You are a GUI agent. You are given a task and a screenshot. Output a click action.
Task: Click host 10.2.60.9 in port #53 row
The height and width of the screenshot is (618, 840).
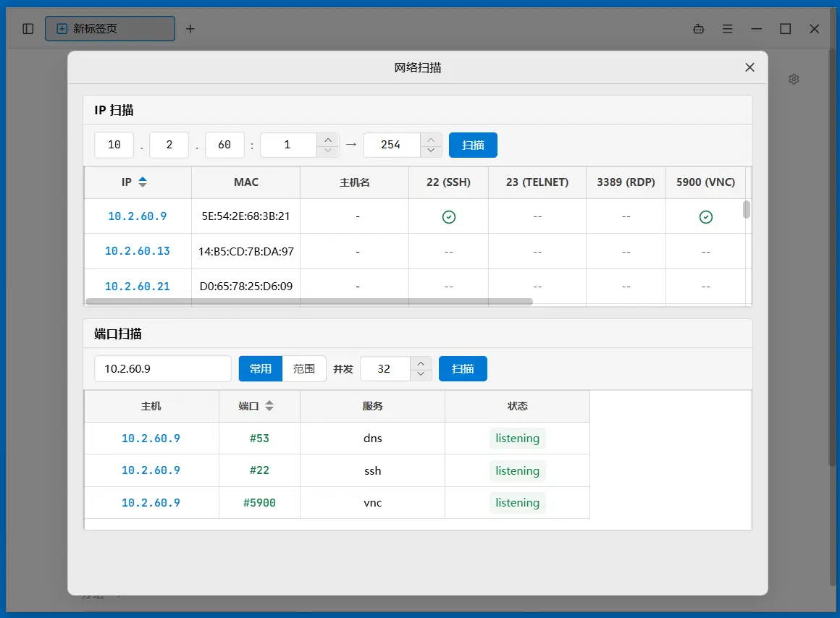pyautogui.click(x=151, y=439)
